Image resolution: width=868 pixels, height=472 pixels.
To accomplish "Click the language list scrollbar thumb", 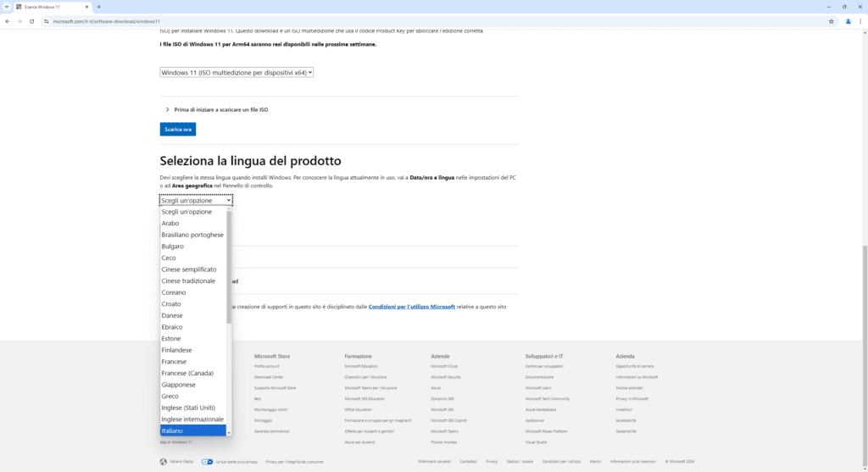I will [229, 267].
